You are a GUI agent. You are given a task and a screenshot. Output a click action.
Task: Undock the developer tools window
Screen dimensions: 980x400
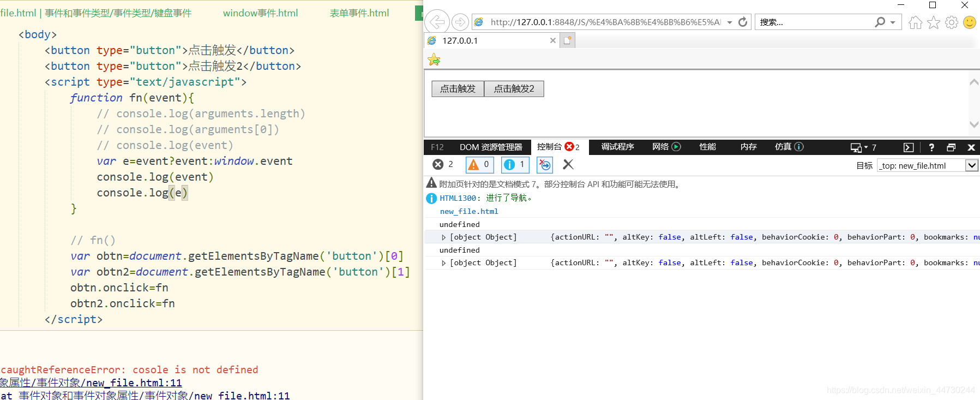click(x=951, y=147)
